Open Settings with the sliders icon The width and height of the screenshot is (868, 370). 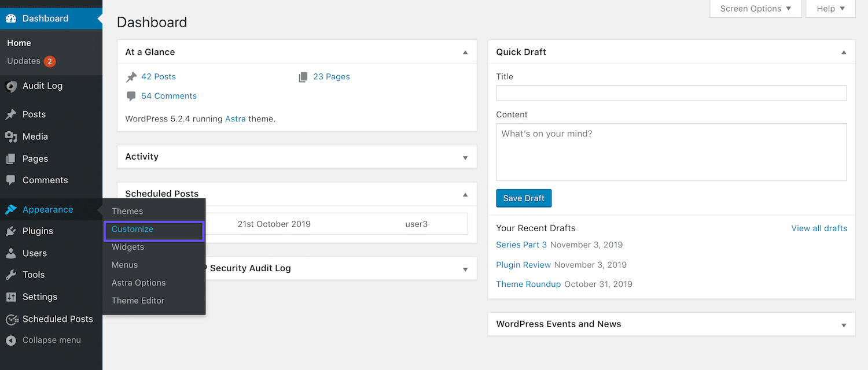pyautogui.click(x=10, y=297)
